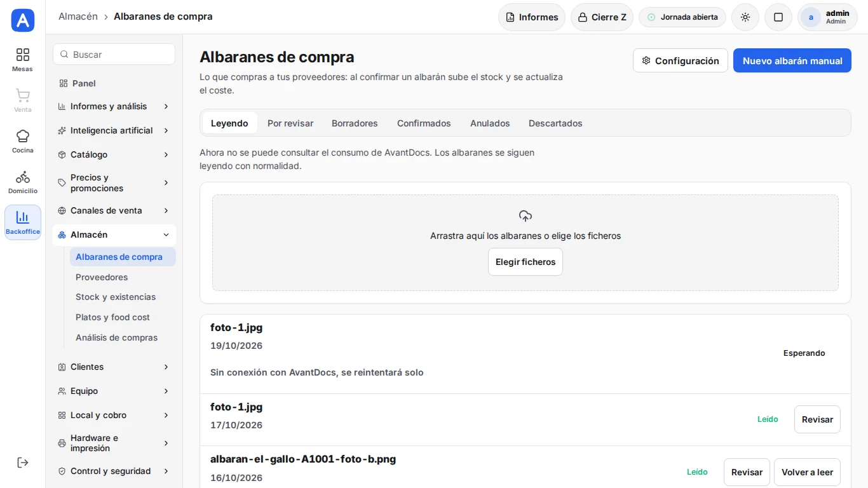
Task: Click Volver a leer for albaran-el-gallo file
Action: tap(807, 472)
